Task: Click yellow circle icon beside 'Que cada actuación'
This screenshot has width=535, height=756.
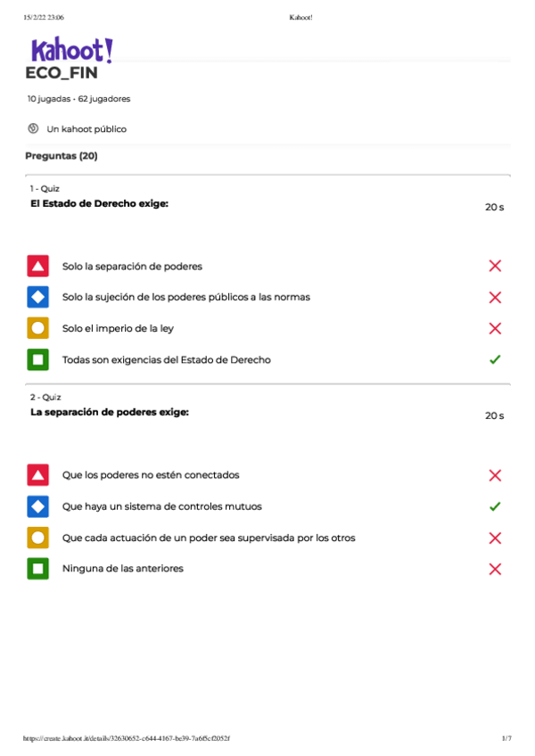Action: (37, 538)
